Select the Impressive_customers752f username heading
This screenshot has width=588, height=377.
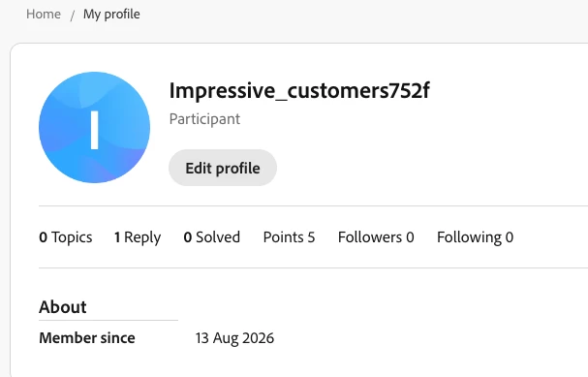pos(299,90)
